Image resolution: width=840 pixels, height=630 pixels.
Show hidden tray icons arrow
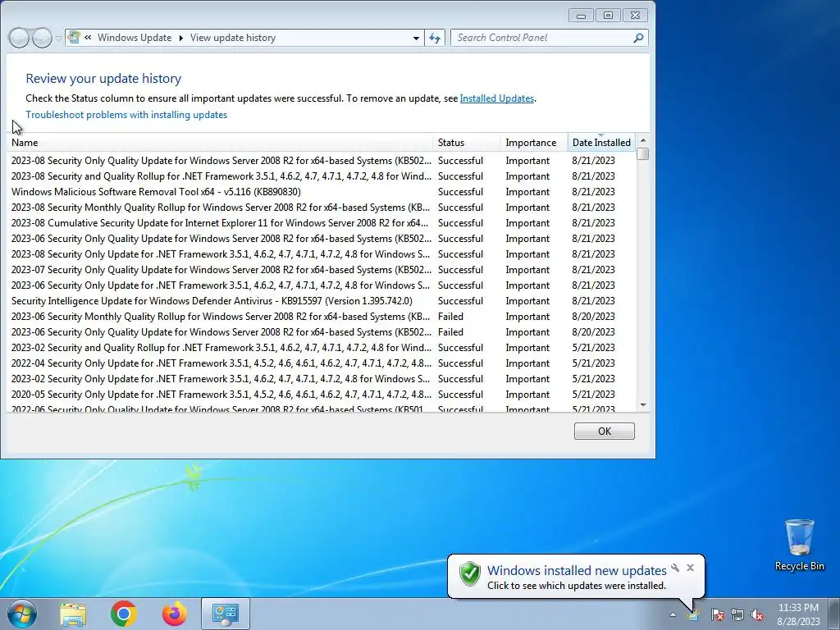[x=673, y=614]
